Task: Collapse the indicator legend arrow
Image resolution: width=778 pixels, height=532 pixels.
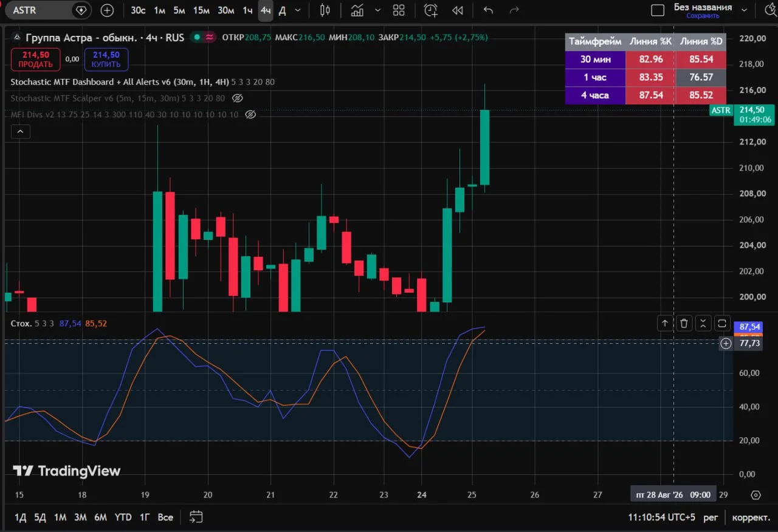Action: click(21, 131)
